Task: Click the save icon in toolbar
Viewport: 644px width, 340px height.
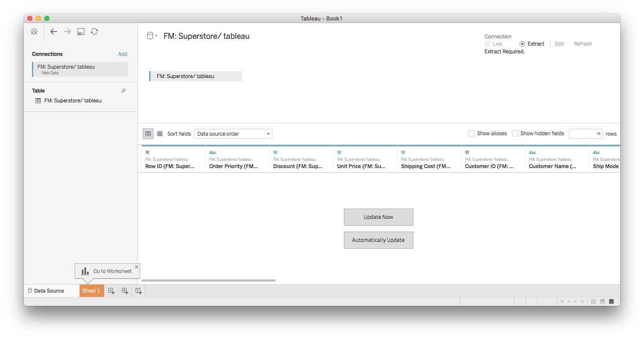Action: 81,32
